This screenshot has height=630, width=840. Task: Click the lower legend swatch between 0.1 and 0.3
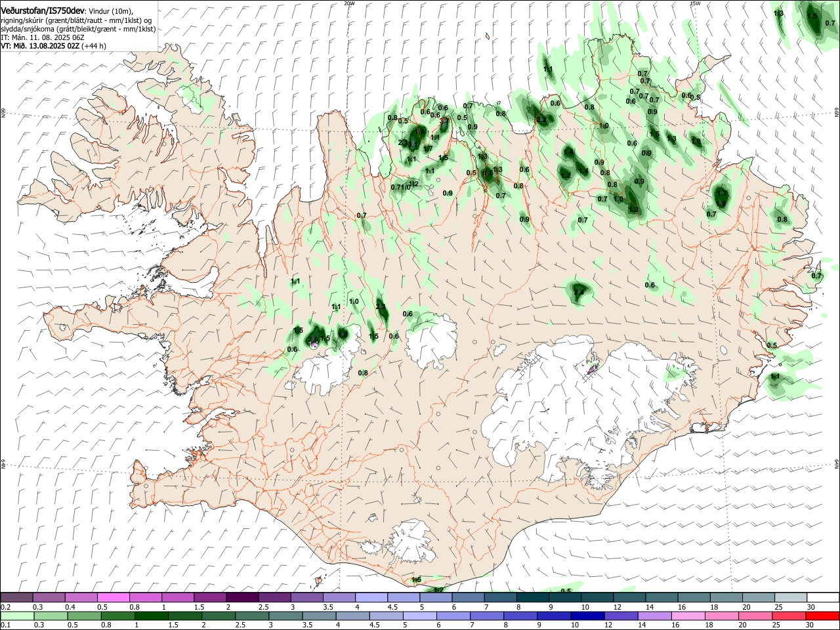point(17,616)
